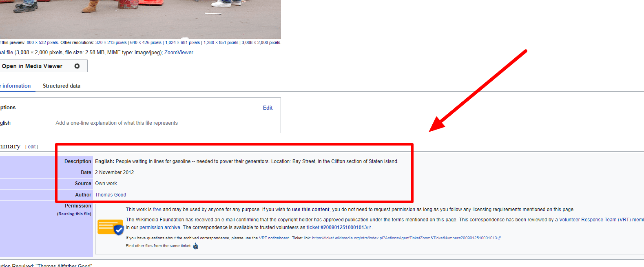Click the one-line caption explanation field
Viewport: 644px width, 267px height.
[x=117, y=123]
